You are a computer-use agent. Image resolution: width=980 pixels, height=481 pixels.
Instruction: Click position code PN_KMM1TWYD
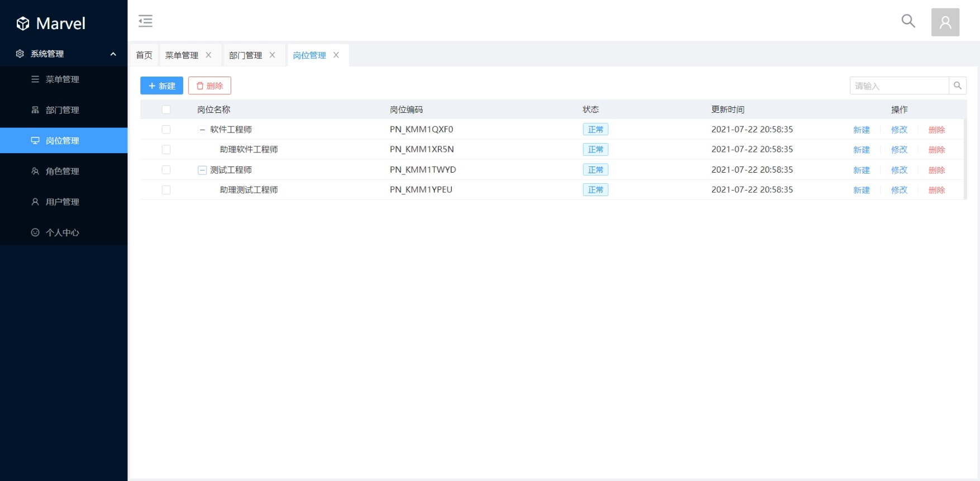tap(423, 170)
